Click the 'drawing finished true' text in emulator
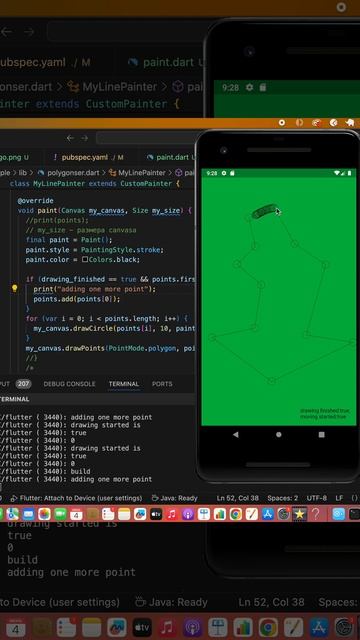 tap(324, 411)
